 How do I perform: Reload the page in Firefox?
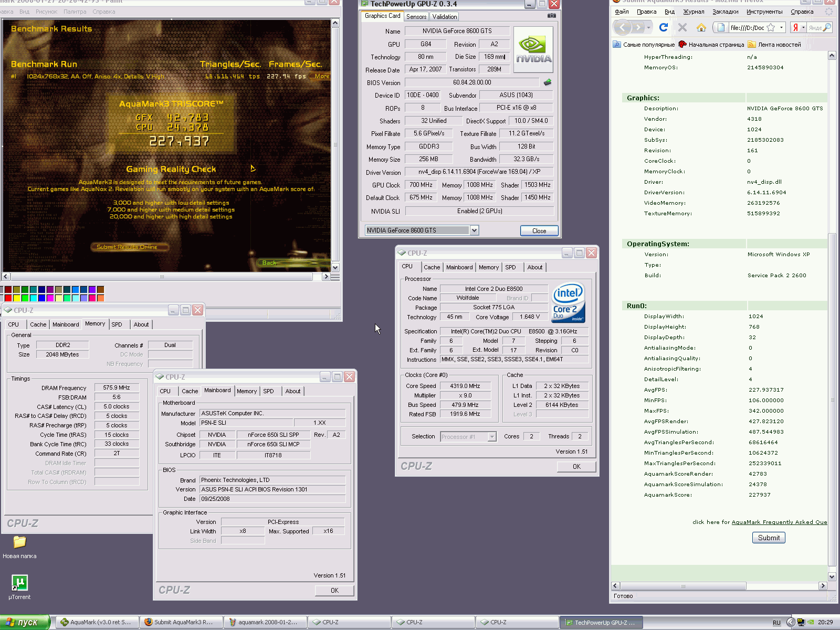(664, 27)
